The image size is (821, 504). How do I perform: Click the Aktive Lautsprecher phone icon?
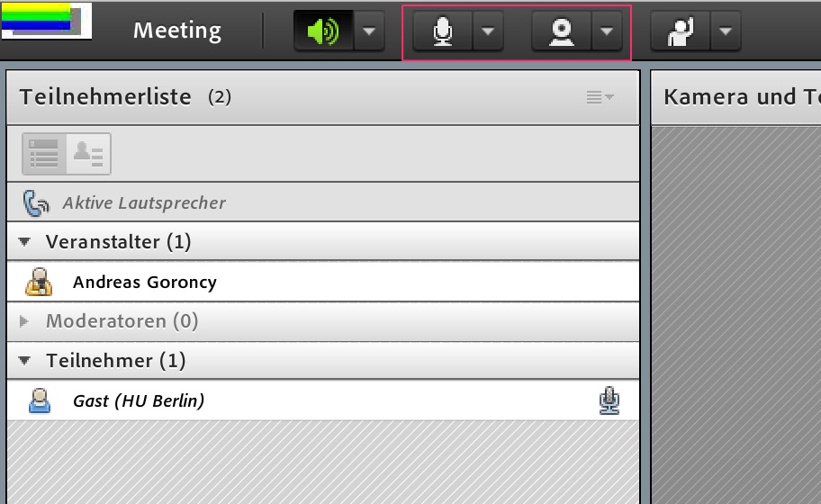[37, 203]
